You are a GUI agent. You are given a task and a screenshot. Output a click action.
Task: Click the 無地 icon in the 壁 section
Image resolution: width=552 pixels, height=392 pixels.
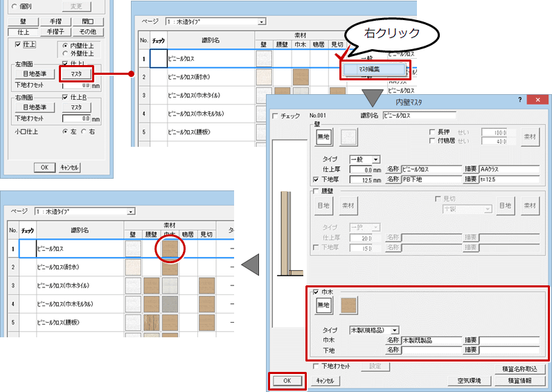coord(324,137)
